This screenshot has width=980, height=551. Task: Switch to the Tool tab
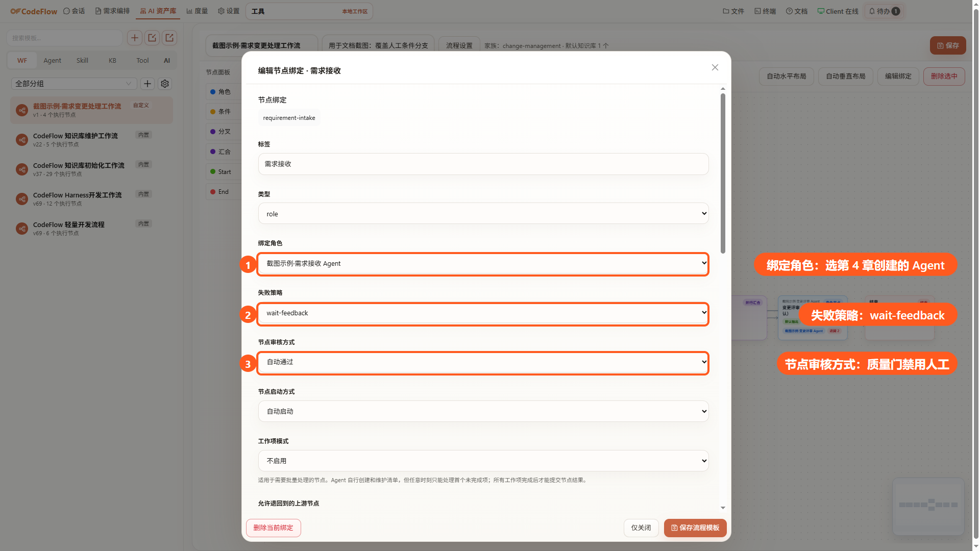coord(142,60)
